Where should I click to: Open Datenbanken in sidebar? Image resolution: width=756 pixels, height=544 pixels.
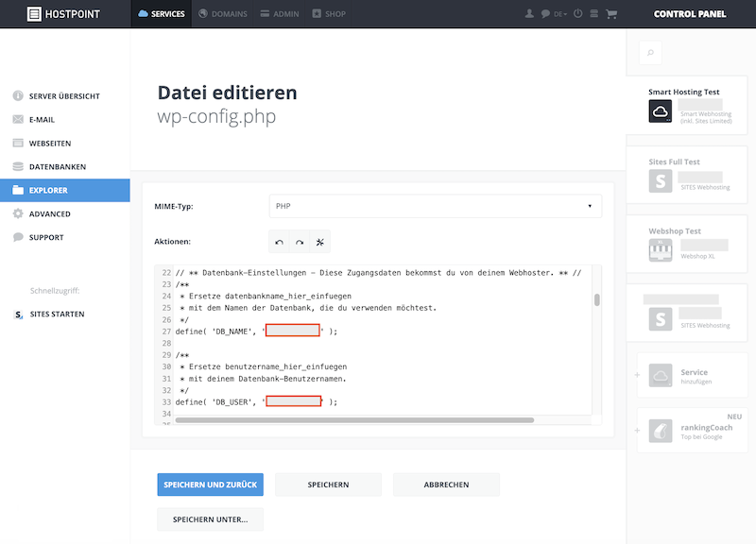coord(64,167)
